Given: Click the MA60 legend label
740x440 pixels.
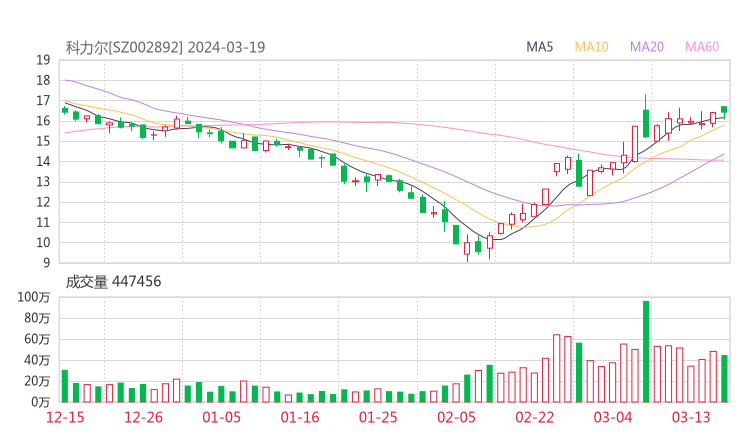Looking at the screenshot, I should [702, 47].
